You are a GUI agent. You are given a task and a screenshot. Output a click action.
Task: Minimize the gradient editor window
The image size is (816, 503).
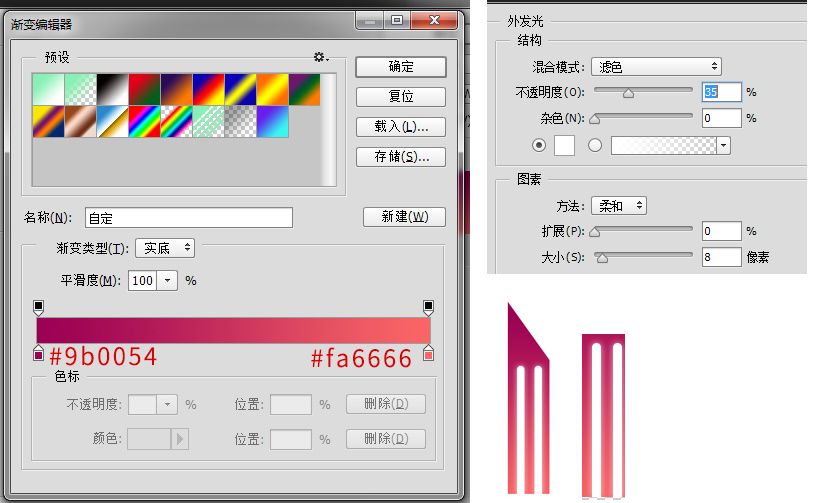click(370, 21)
